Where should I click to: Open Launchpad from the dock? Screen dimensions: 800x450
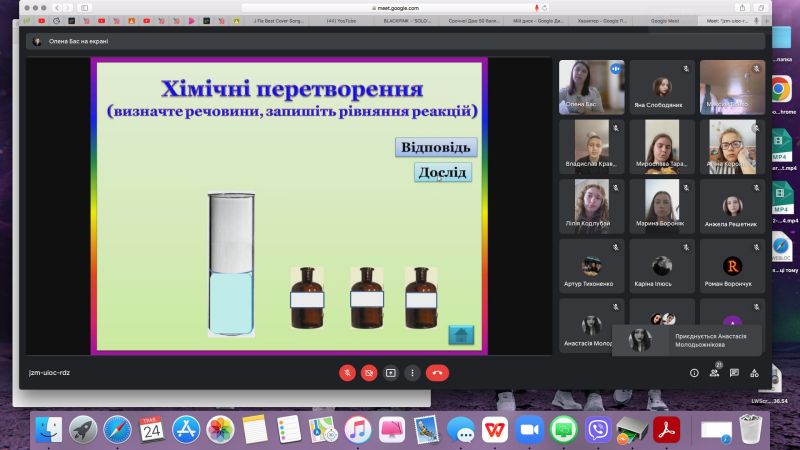pos(83,430)
